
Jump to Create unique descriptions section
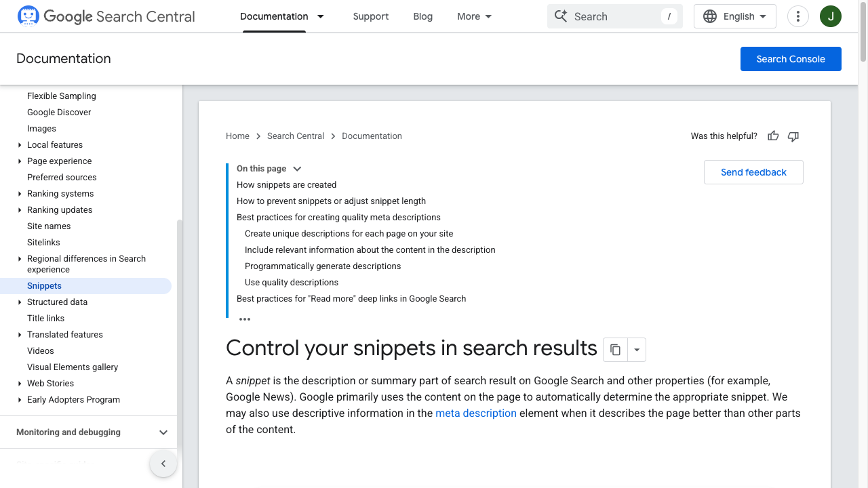coord(349,234)
